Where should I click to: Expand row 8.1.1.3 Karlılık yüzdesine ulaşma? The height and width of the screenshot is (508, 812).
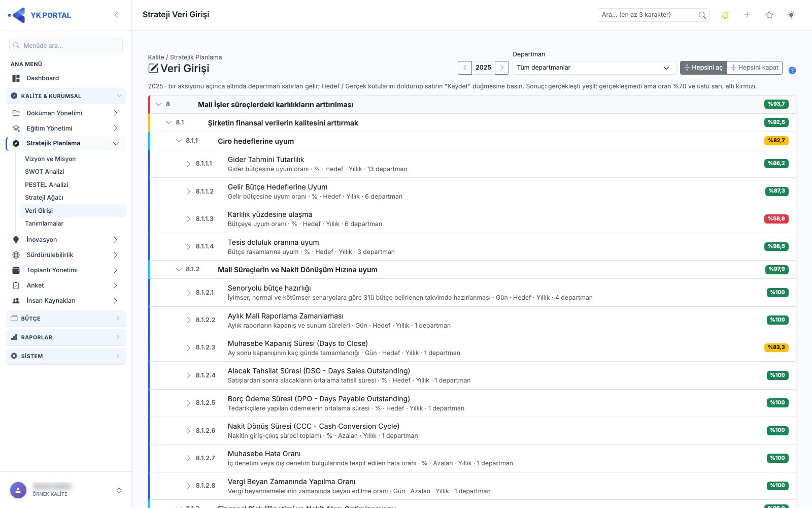pyautogui.click(x=189, y=219)
